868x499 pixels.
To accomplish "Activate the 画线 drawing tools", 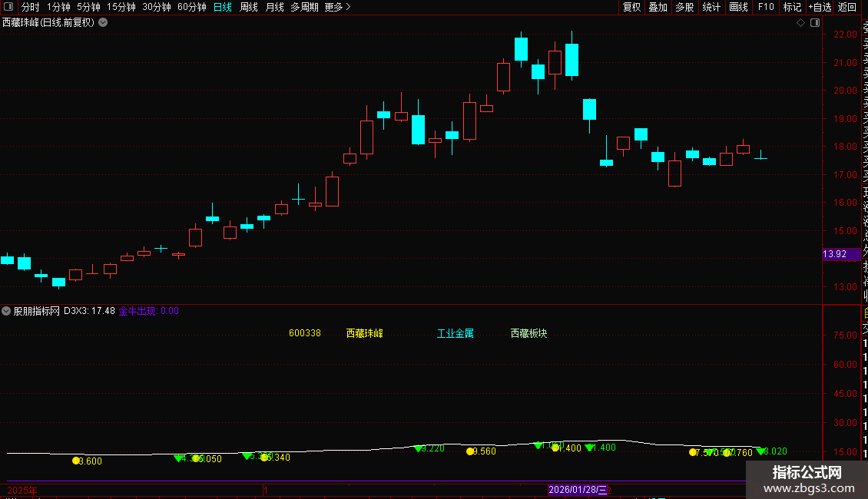I will (738, 7).
